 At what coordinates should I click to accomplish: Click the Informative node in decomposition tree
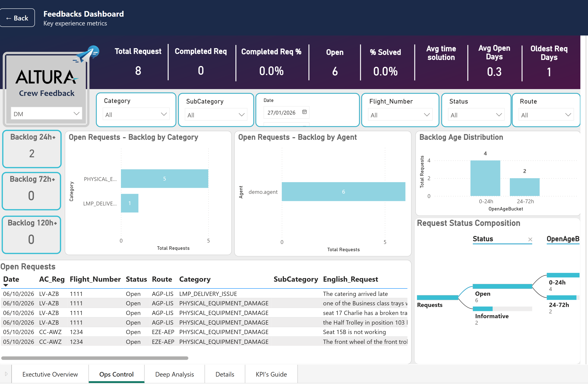[x=502, y=309]
